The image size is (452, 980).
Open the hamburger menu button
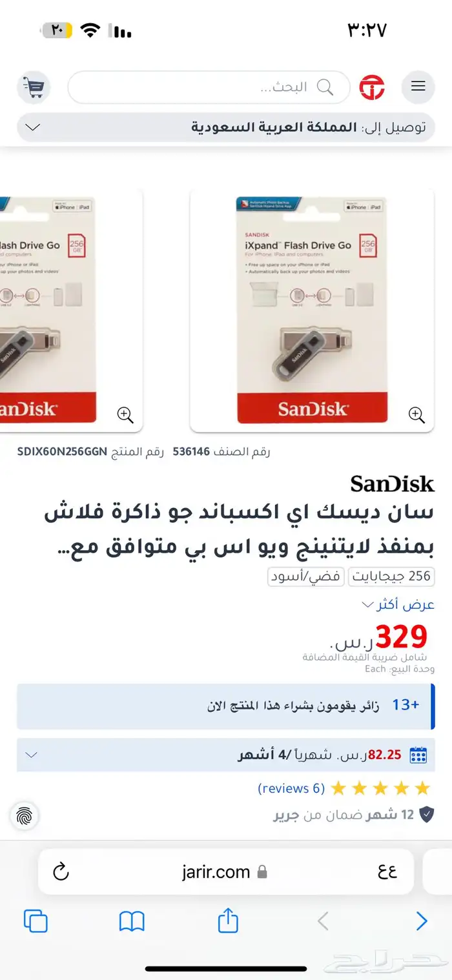coord(418,87)
